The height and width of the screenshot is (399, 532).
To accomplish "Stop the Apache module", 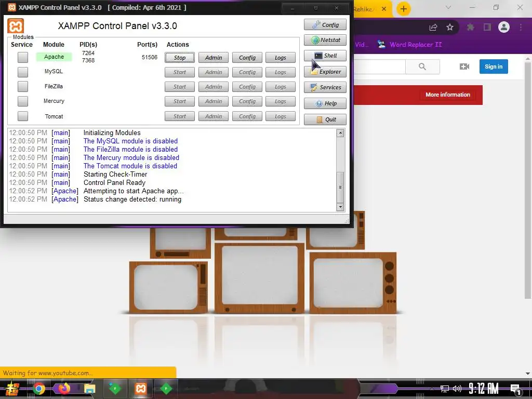I will point(180,58).
